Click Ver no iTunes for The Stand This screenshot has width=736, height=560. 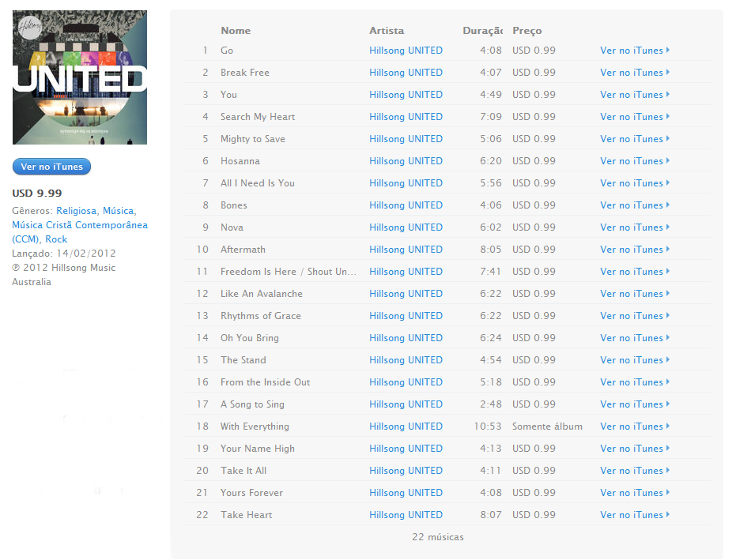coord(635,359)
